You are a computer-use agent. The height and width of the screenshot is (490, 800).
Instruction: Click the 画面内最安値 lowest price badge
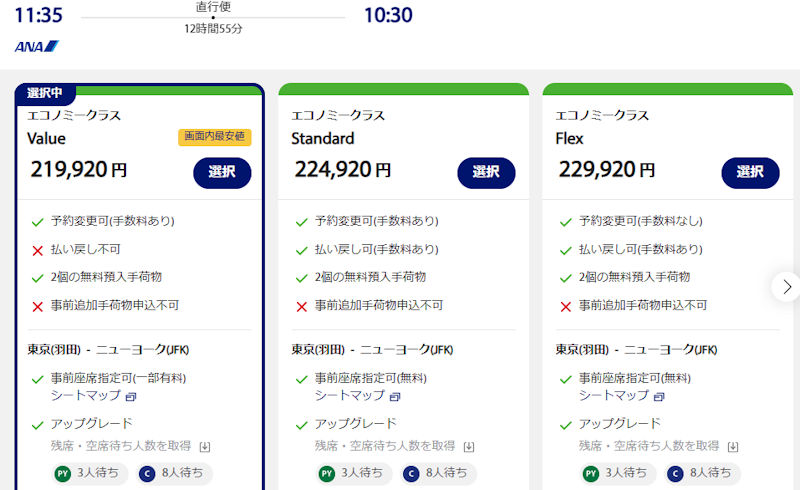click(x=215, y=137)
